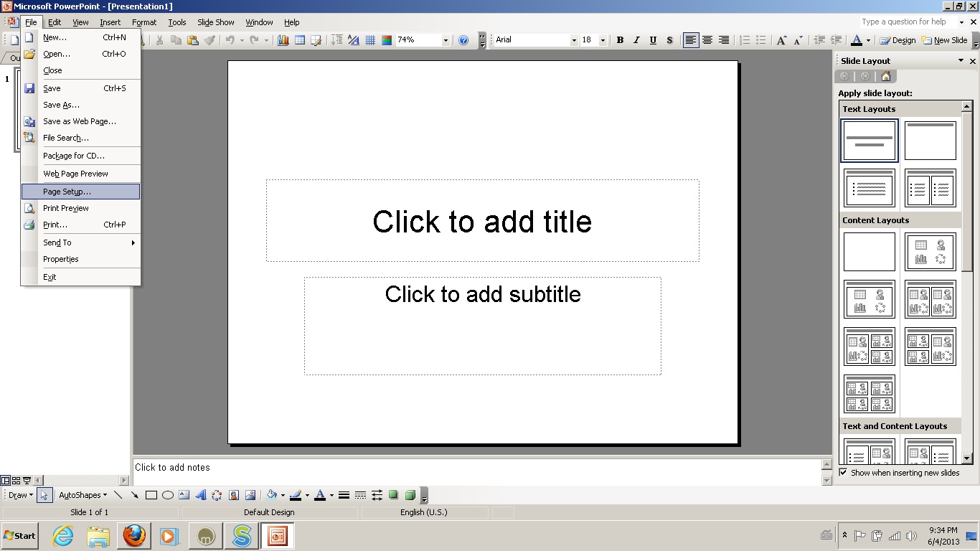
Task: Select Package for CD menu item
Action: click(80, 156)
